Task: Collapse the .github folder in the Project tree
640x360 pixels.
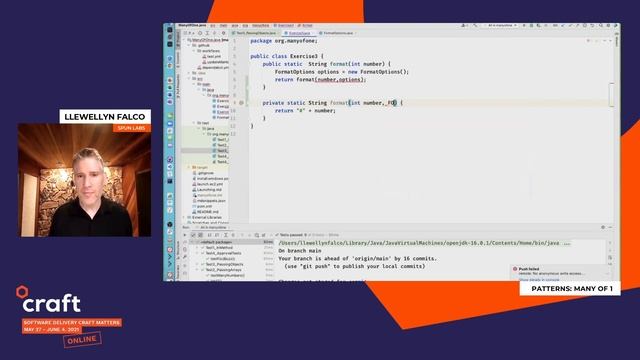Action: pos(189,45)
